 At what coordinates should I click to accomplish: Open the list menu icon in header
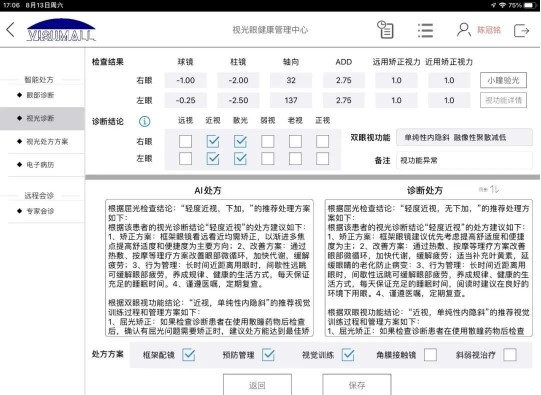pyautogui.click(x=425, y=30)
